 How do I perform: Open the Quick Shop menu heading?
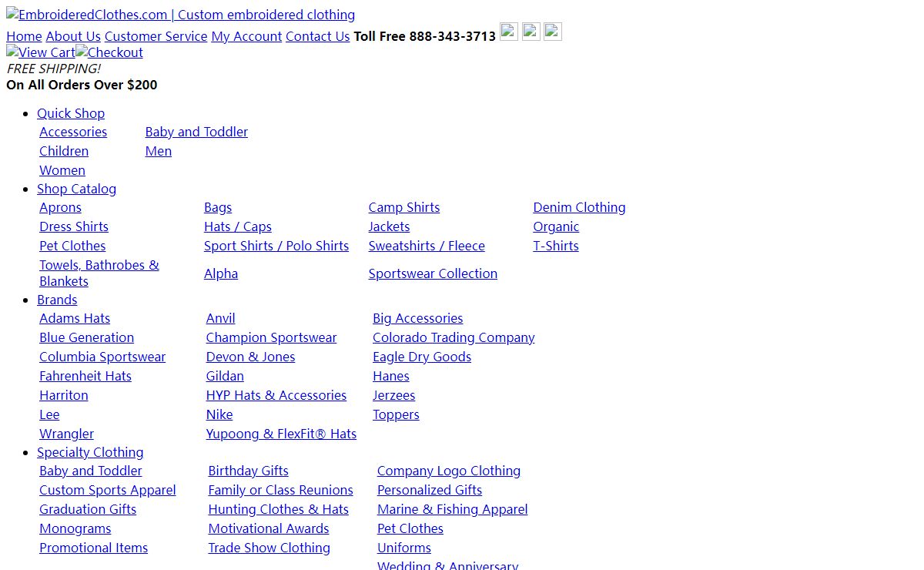coord(71,113)
